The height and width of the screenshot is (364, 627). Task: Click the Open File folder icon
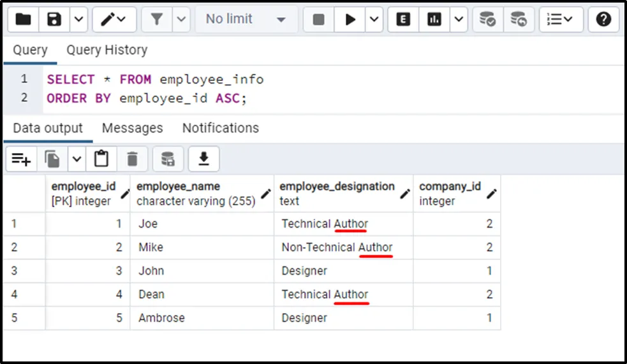tap(23, 20)
